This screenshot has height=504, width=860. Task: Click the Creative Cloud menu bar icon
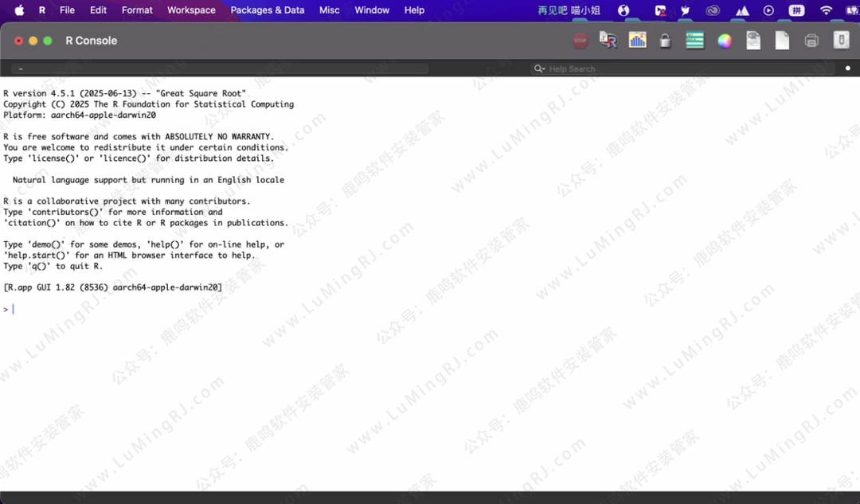[713, 10]
